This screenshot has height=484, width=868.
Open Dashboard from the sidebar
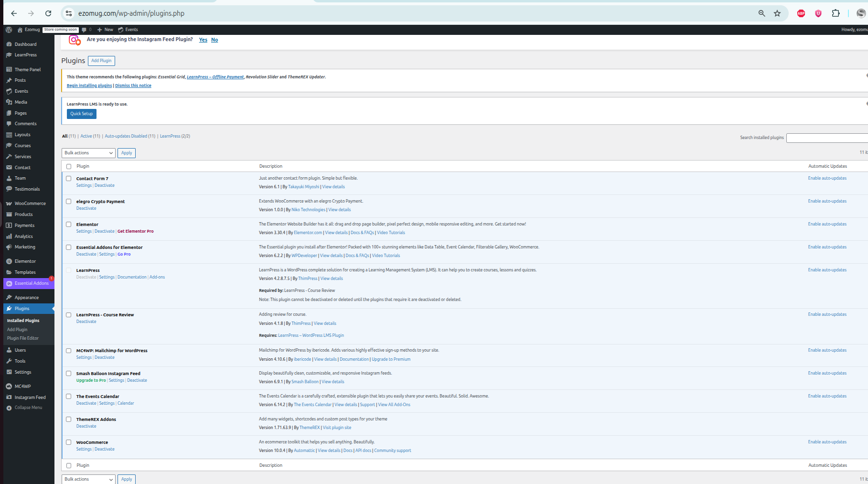click(25, 44)
